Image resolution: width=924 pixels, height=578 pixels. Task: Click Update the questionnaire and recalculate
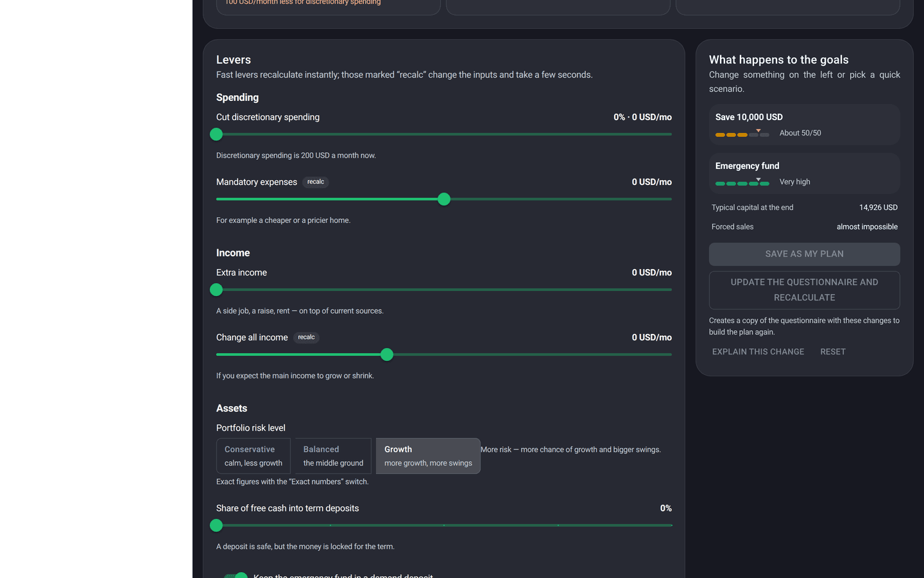click(805, 290)
